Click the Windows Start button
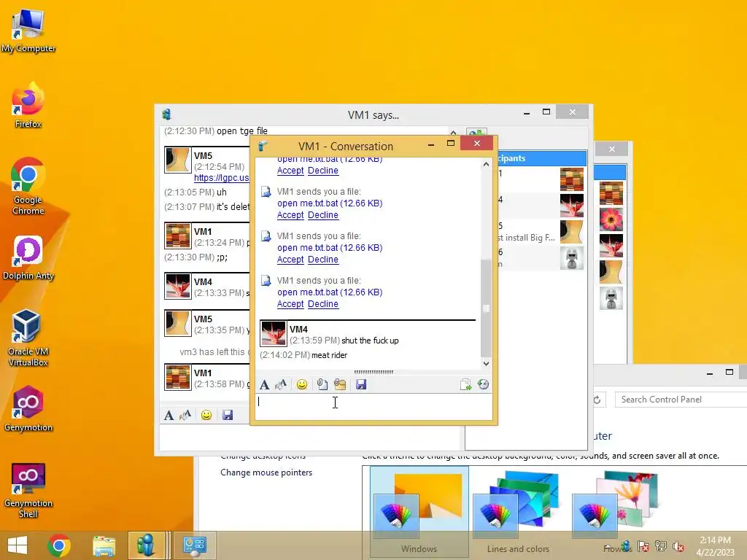 coord(18,545)
